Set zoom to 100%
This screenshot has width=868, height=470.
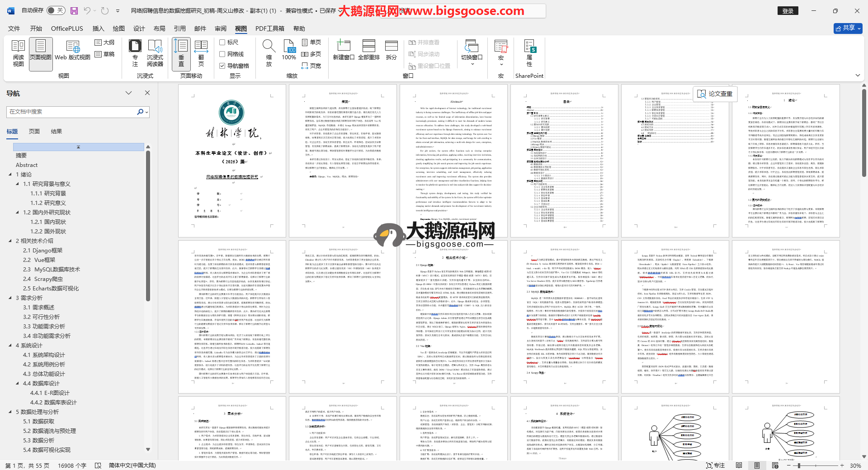289,51
